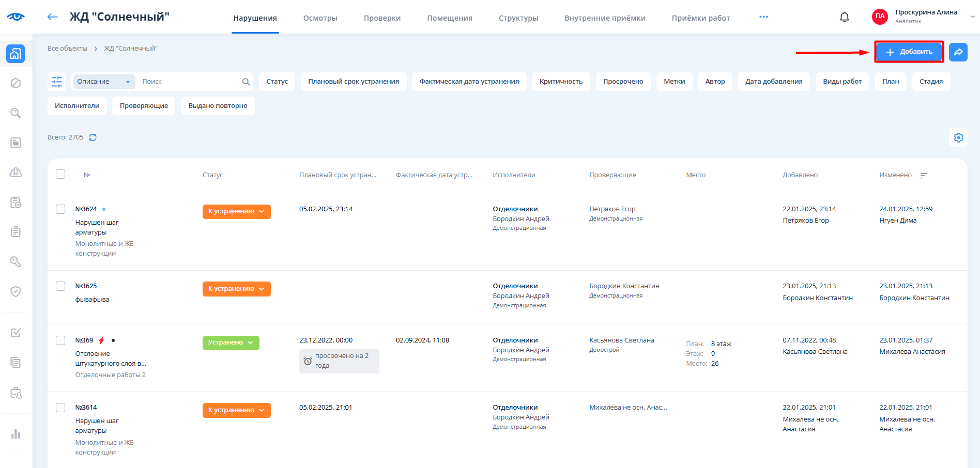Open the Устранено status dropdown for №369
Viewport: 980px width, 468px height.
coord(231,342)
